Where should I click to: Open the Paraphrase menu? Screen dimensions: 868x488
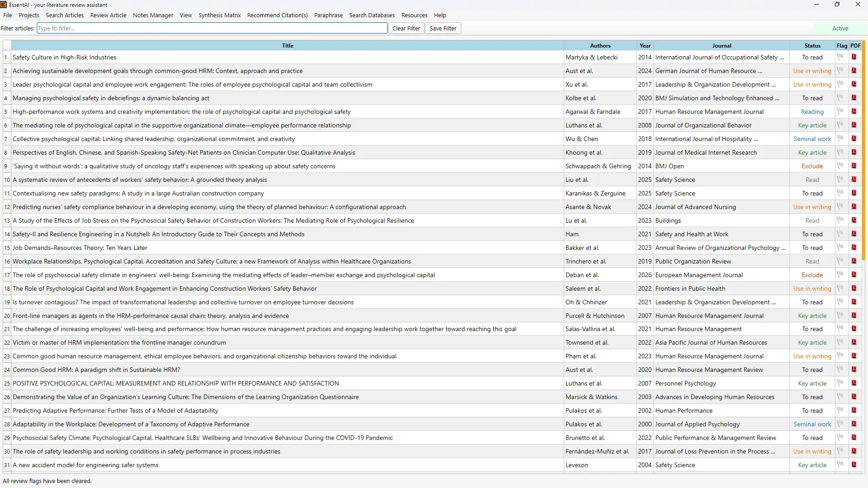[328, 15]
